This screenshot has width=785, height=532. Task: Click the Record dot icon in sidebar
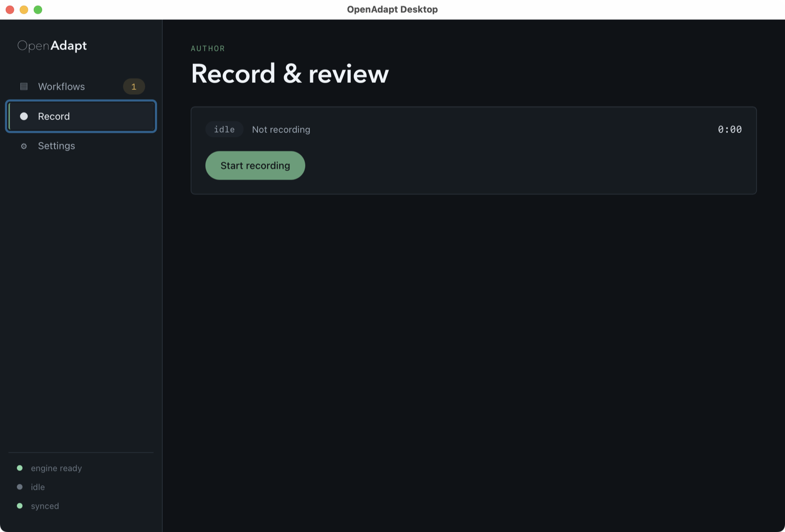24,116
